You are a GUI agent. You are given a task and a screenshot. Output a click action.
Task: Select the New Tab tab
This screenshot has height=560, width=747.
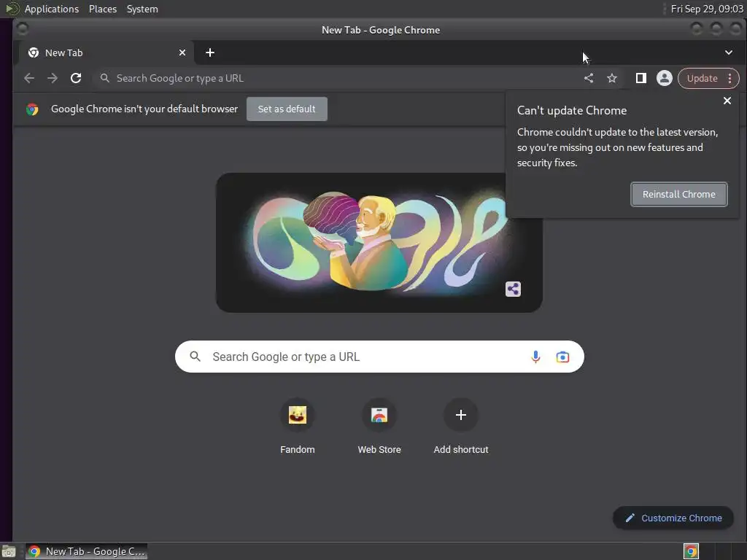[105, 52]
